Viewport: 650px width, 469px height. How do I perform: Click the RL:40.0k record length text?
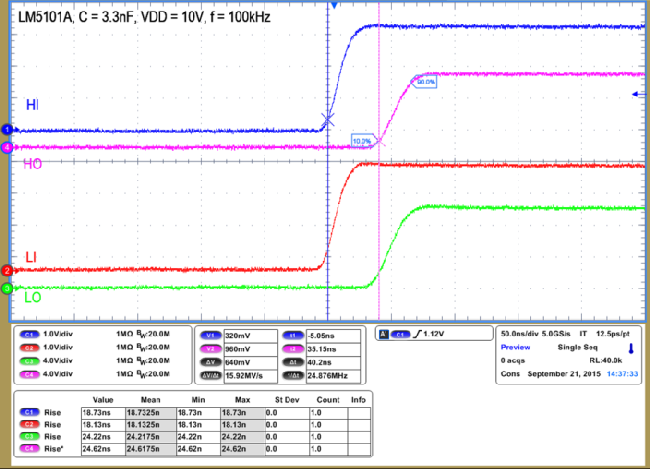(605, 360)
